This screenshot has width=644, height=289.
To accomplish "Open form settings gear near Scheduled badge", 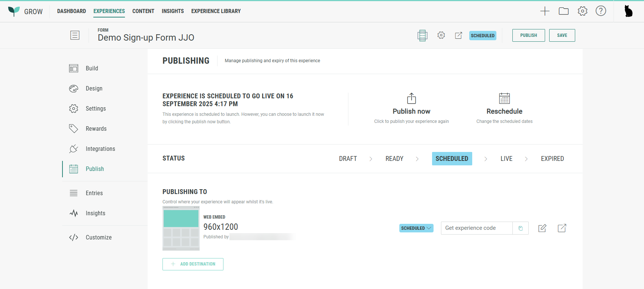I will tap(441, 35).
